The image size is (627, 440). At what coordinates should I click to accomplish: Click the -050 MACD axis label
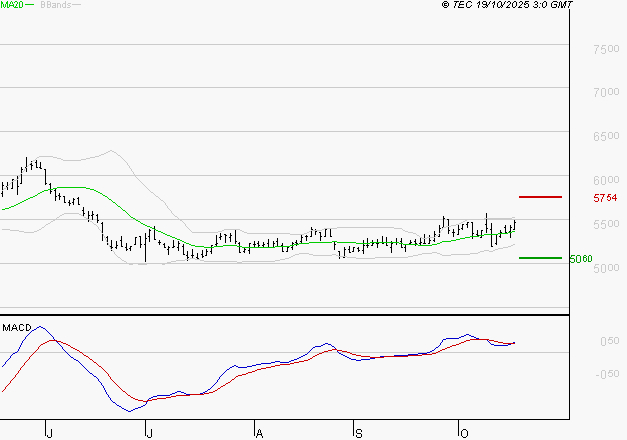605,375
